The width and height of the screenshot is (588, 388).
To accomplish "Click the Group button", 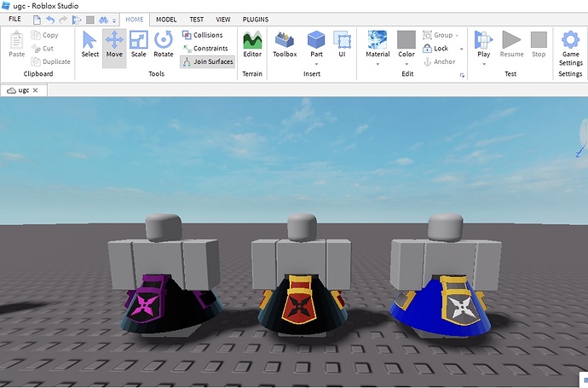I will (x=438, y=35).
